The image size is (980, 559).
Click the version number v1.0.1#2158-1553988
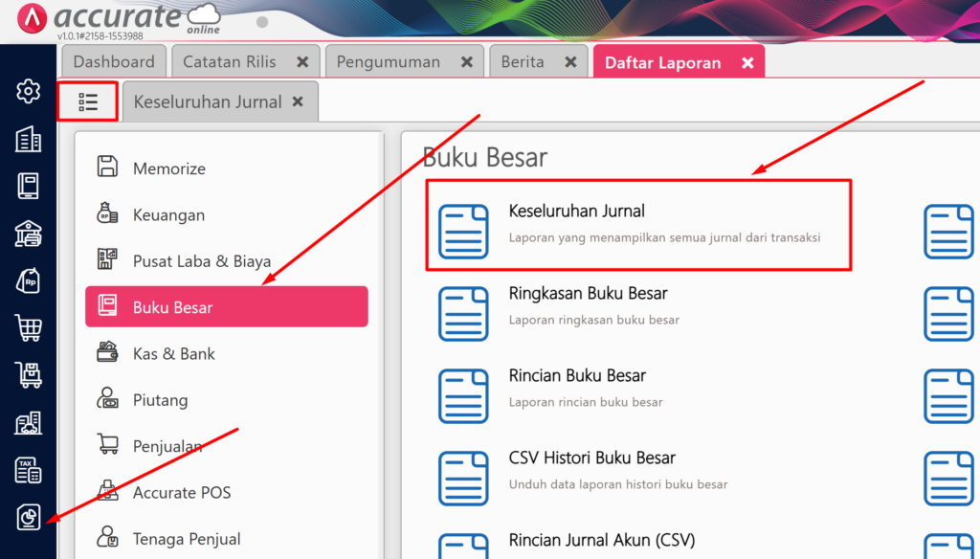pyautogui.click(x=100, y=36)
